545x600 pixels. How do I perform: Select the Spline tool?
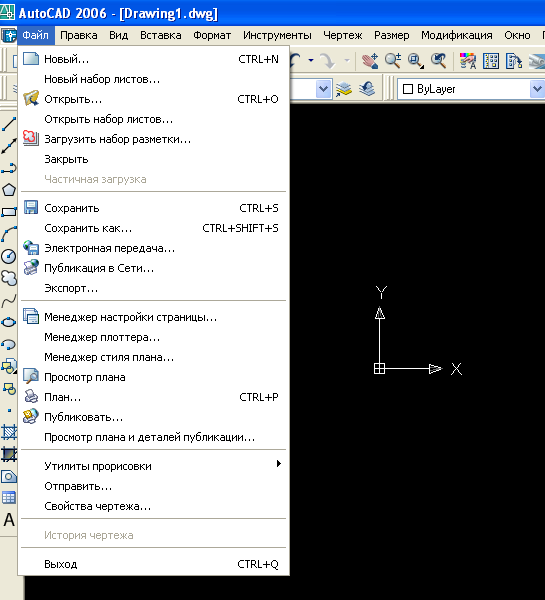(8, 300)
